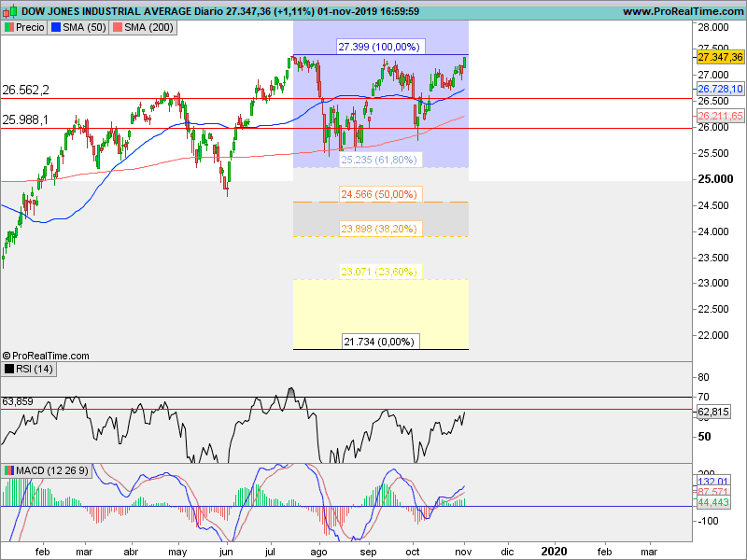Viewport: 747px width, 560px height.
Task: Click the 21.734 (0,00%) Fibonacci label
Action: [x=379, y=342]
